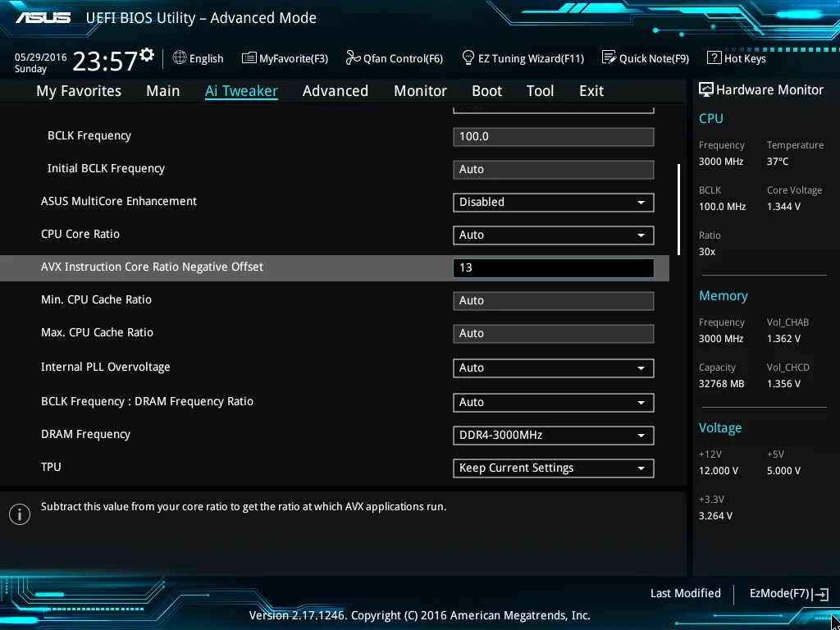
Task: Open the Advanced tab
Action: [x=336, y=90]
